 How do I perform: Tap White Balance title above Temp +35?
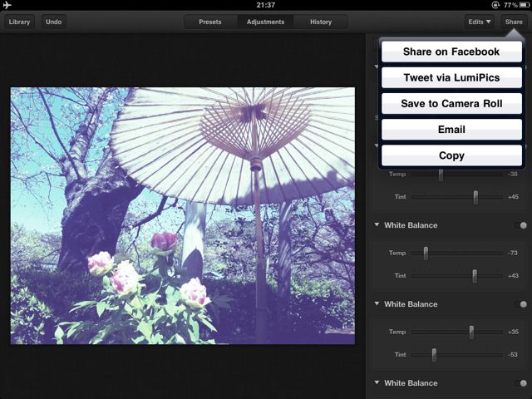[411, 304]
